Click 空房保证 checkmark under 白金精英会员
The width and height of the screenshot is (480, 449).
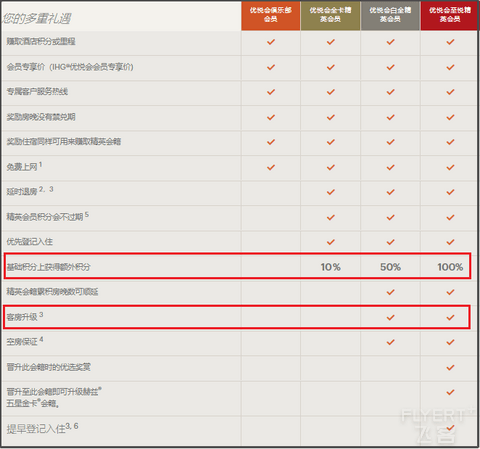click(x=390, y=342)
